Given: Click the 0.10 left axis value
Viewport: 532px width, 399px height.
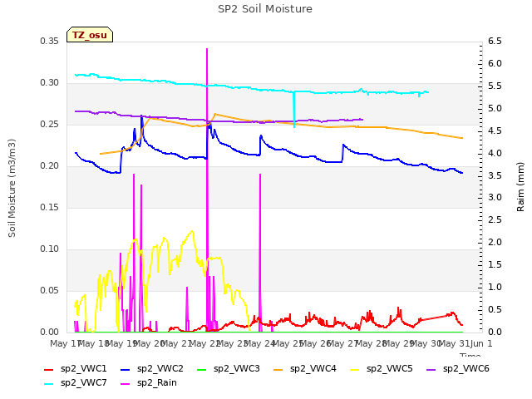Looking at the screenshot, I should pos(50,249).
